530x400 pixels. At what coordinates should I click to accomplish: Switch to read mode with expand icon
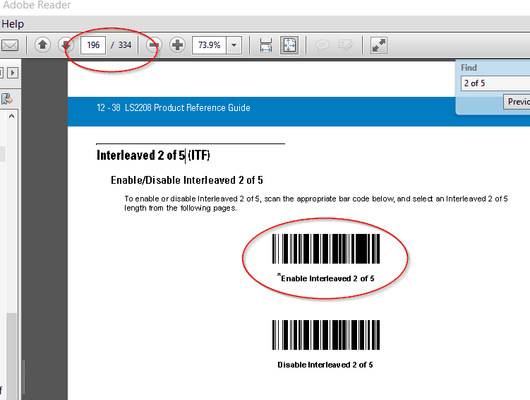(x=379, y=45)
